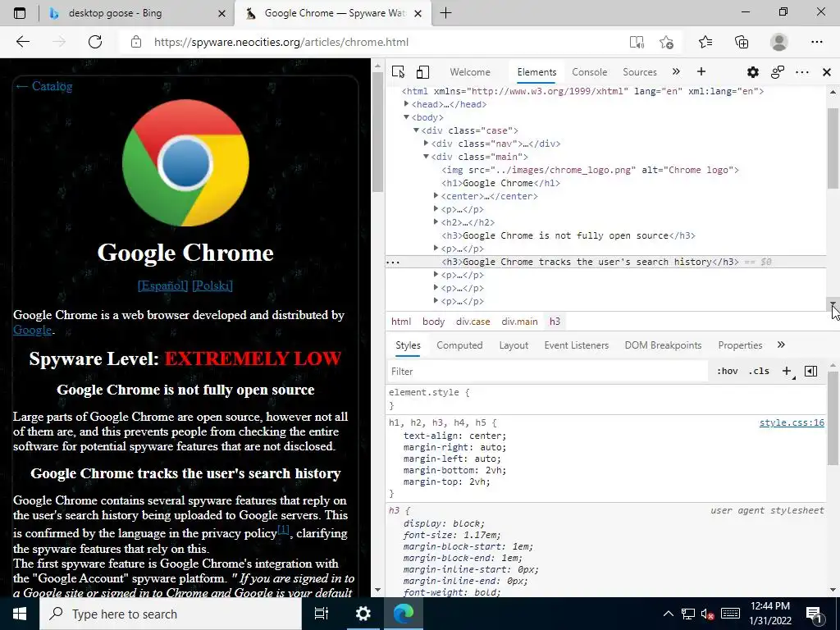The height and width of the screenshot is (630, 840).
Task: Open the browser profile avatar
Action: coord(779,42)
